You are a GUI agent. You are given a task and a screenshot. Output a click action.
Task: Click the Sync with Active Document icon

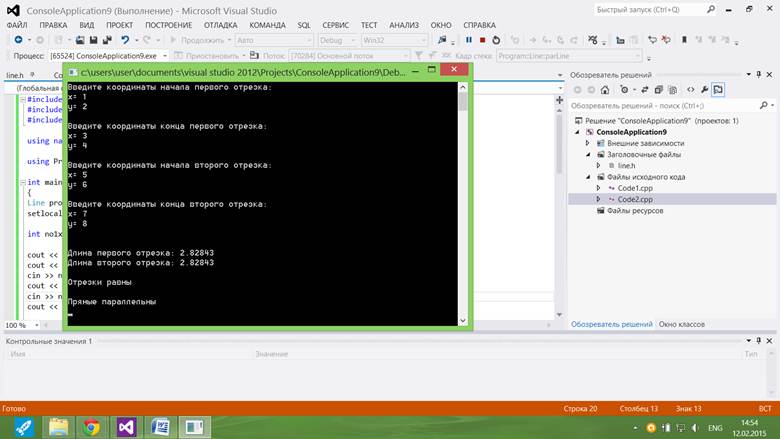tap(645, 89)
